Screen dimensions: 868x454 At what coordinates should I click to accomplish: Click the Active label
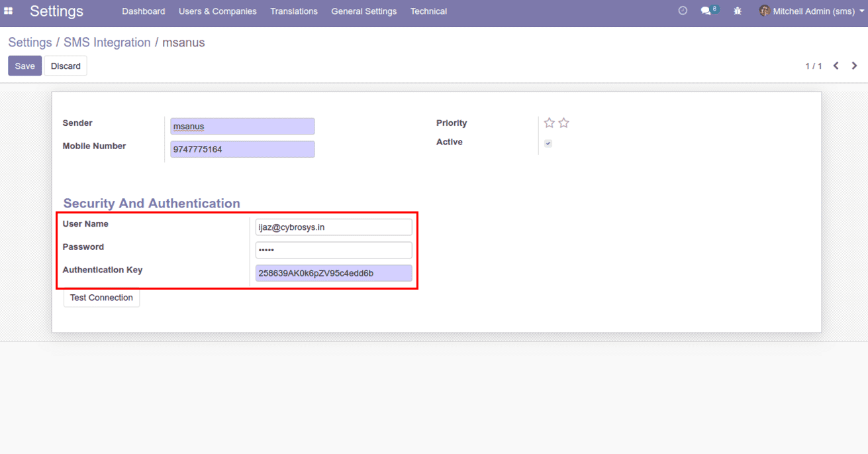[450, 142]
